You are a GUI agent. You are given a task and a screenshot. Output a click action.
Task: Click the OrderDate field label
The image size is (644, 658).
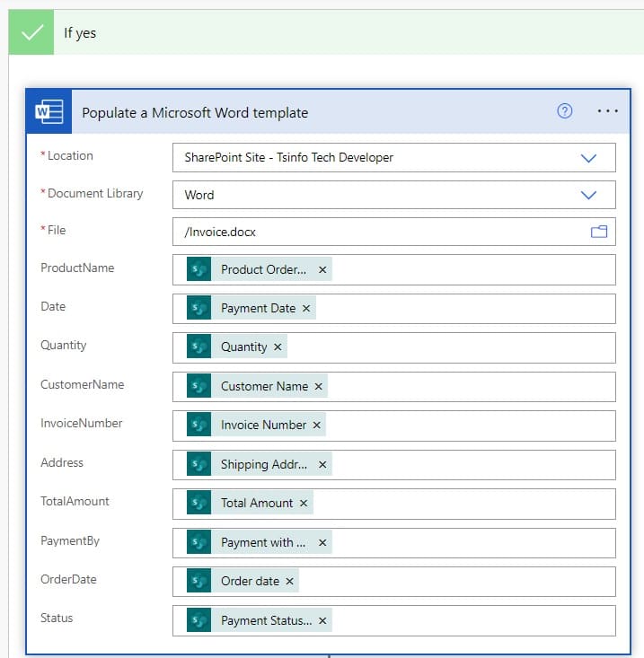[68, 580]
